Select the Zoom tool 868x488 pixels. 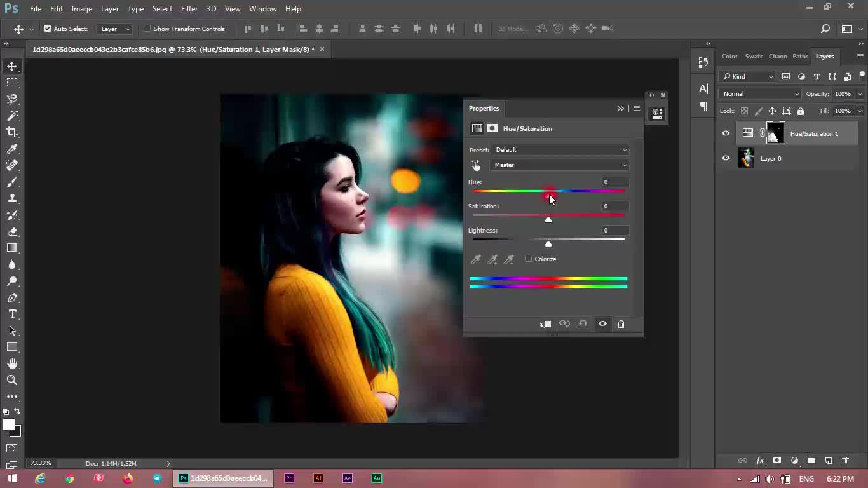click(x=12, y=380)
